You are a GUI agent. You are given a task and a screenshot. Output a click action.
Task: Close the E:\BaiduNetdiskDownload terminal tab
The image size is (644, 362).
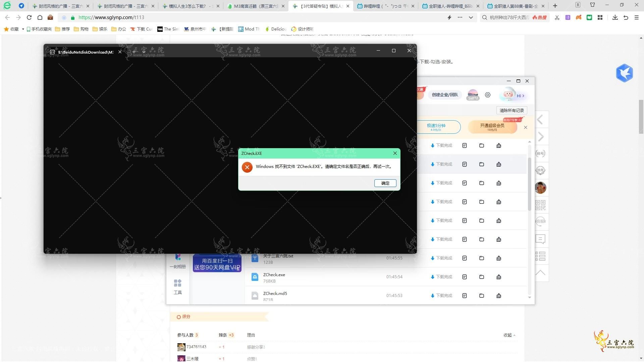[120, 52]
